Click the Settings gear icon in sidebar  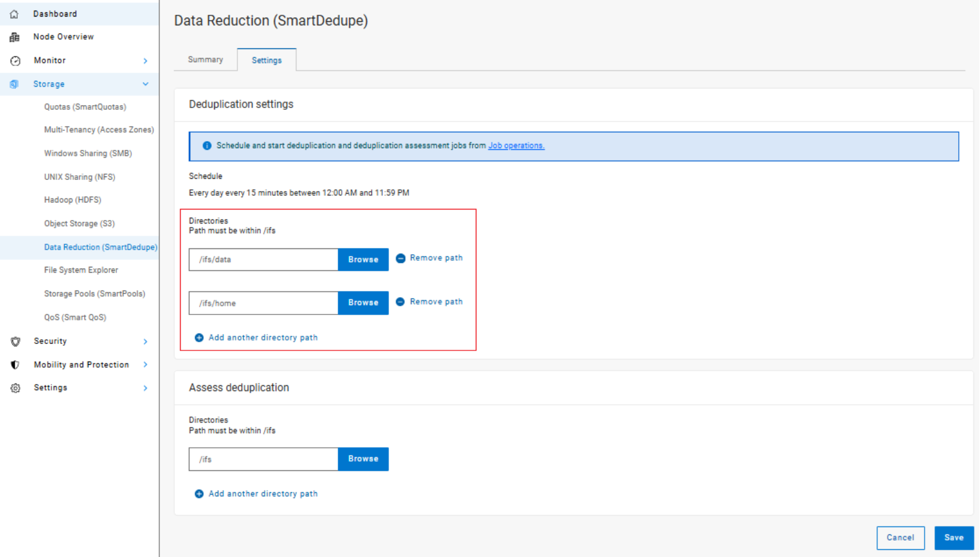[x=15, y=388]
